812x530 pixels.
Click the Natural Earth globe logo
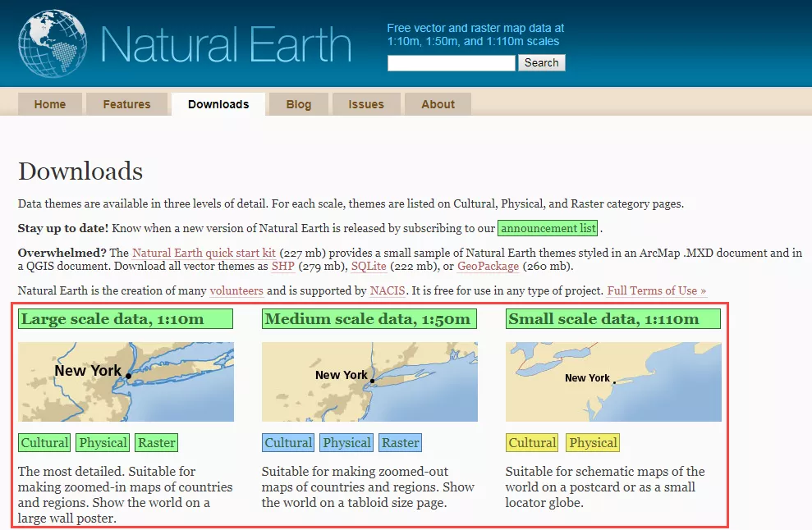[52, 43]
